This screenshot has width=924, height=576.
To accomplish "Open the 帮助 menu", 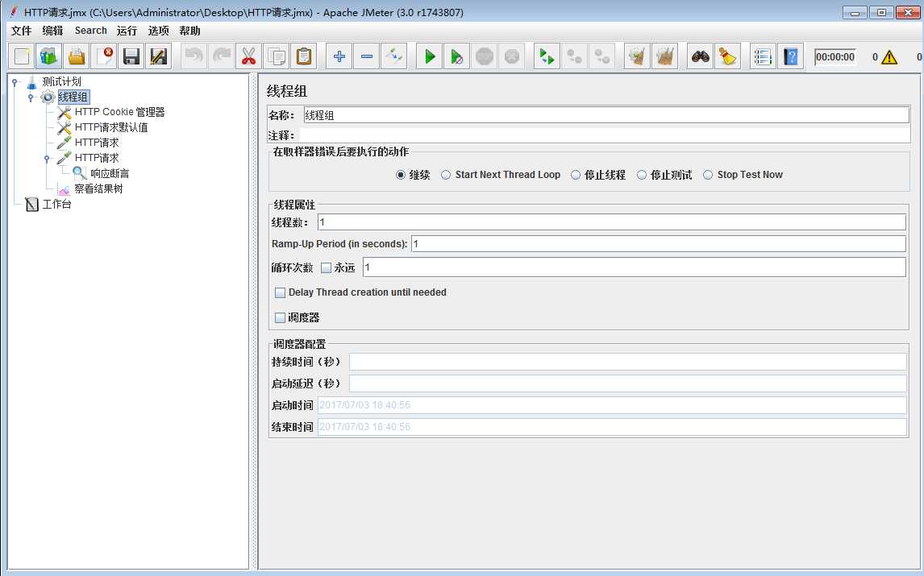I will tap(189, 31).
